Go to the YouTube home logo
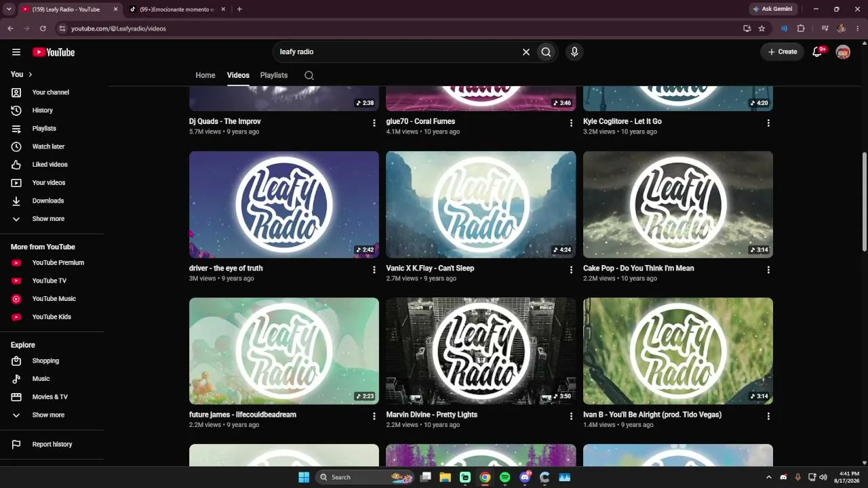Image resolution: width=868 pixels, height=488 pixels. (54, 52)
